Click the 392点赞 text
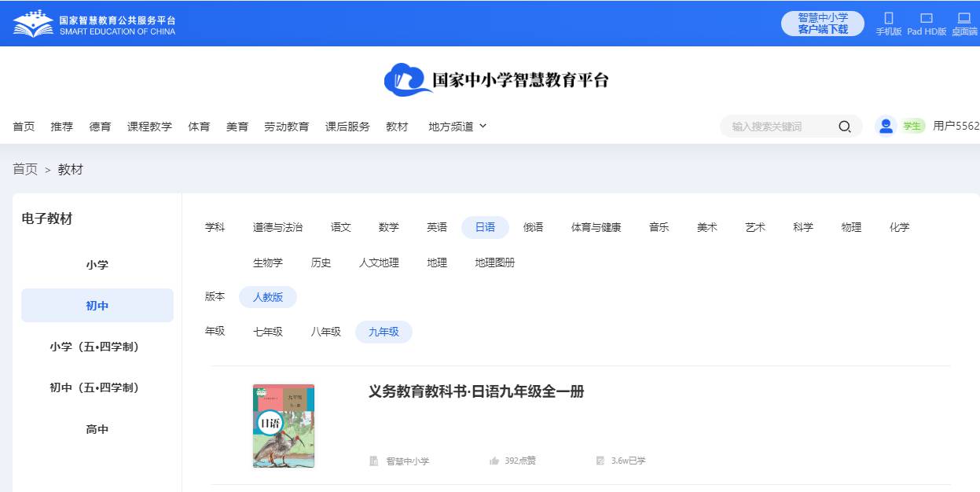This screenshot has width=980, height=492. click(x=520, y=461)
